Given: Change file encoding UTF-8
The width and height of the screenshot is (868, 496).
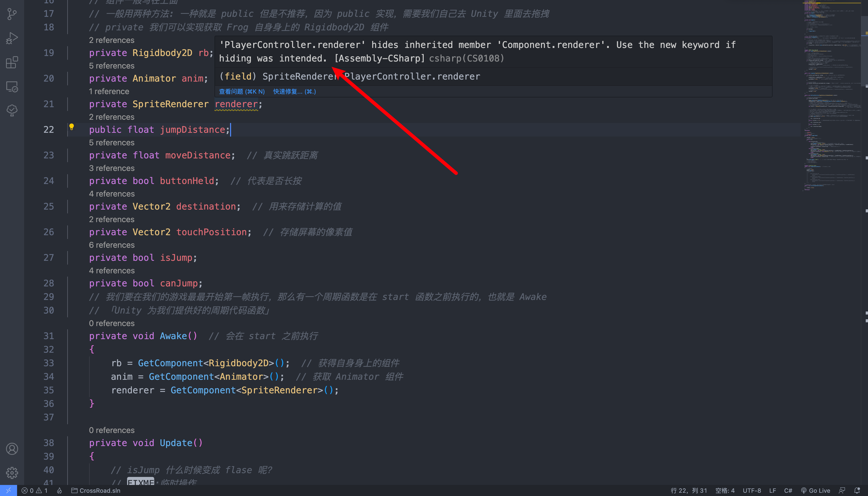Looking at the screenshot, I should 752,490.
